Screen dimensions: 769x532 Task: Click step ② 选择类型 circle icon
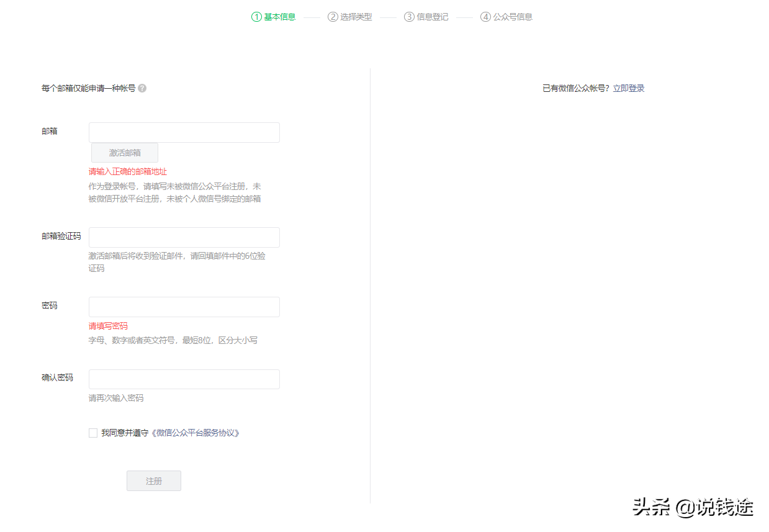(x=332, y=17)
